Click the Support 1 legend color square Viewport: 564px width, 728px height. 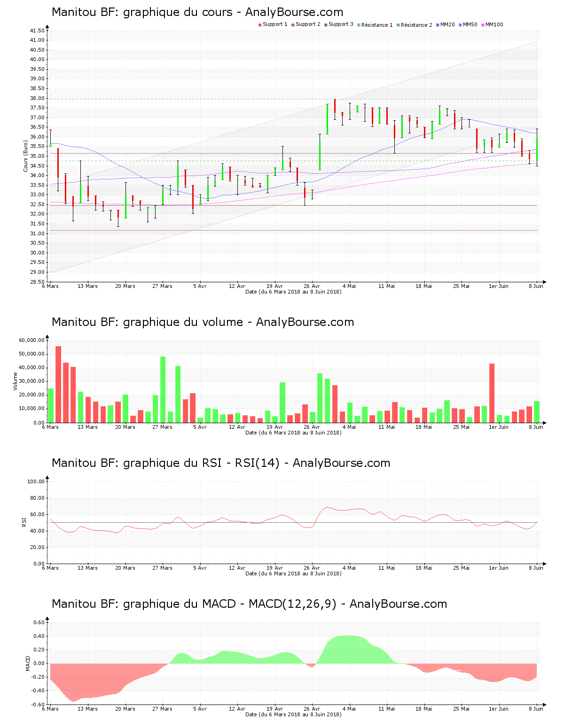260,25
